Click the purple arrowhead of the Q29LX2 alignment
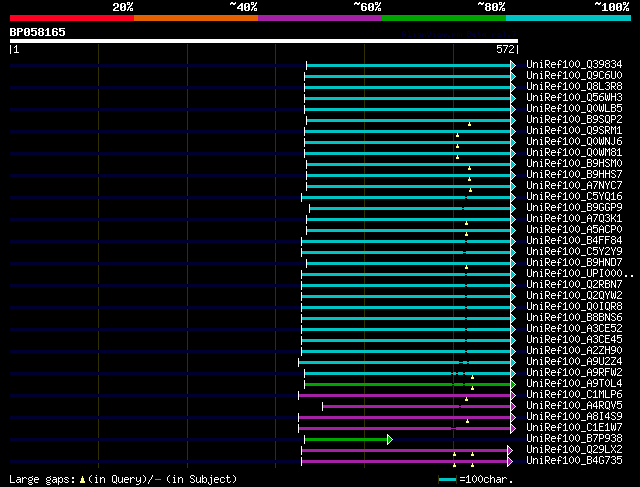640x487 pixels. [509, 450]
